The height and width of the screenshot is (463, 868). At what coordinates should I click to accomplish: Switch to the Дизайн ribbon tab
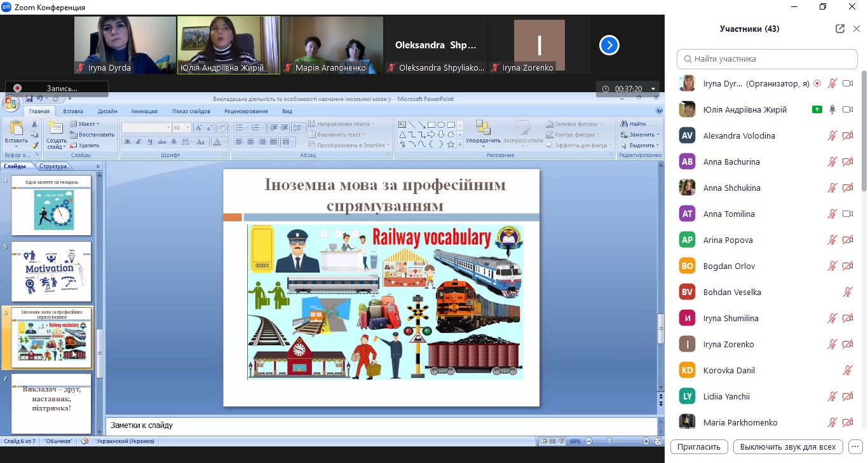107,111
